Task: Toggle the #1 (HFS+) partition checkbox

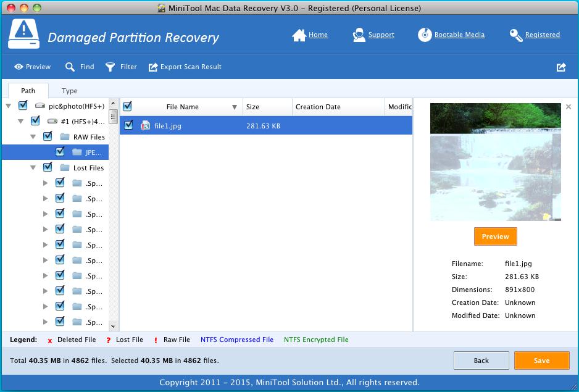Action: click(x=35, y=121)
